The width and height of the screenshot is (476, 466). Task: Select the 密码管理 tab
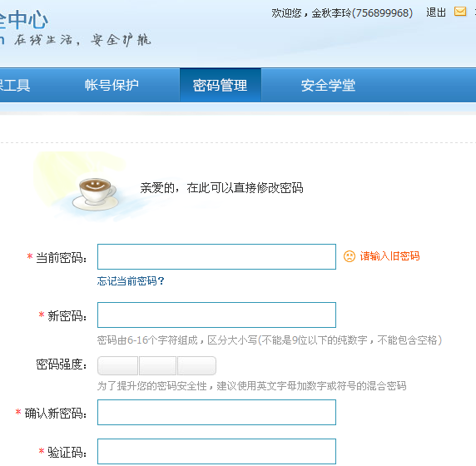pos(221,85)
